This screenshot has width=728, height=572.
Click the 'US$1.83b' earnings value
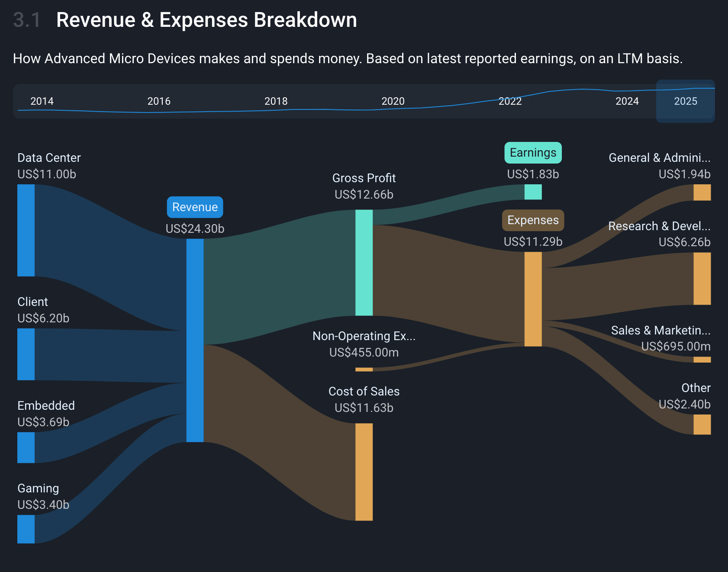click(x=533, y=174)
